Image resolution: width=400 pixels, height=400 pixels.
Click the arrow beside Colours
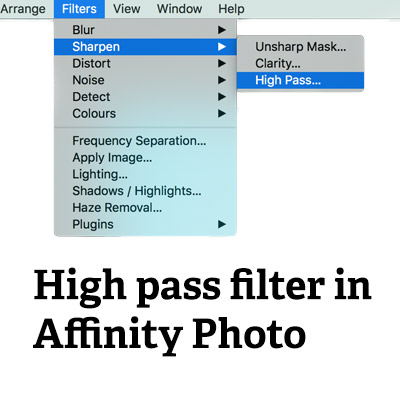(222, 113)
